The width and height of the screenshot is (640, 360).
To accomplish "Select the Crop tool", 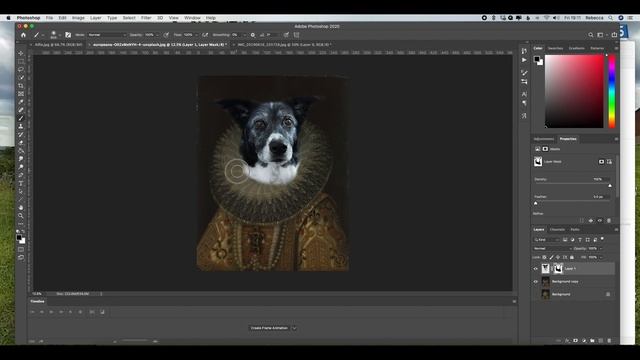I will (x=21, y=86).
